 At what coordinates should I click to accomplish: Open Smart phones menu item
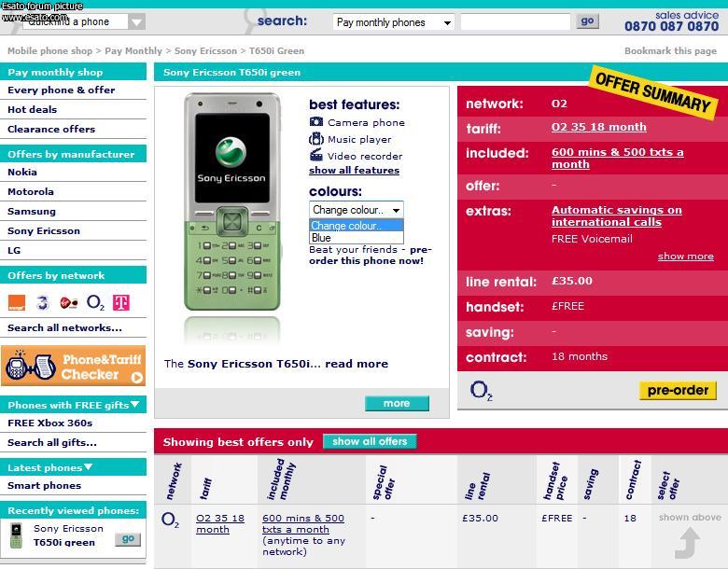pos(44,485)
